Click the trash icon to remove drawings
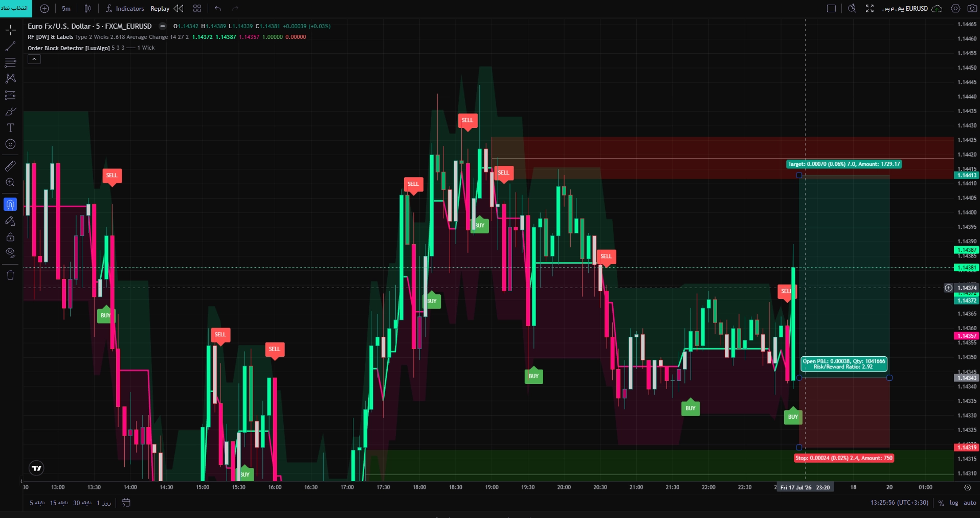The image size is (980, 518). (x=10, y=275)
